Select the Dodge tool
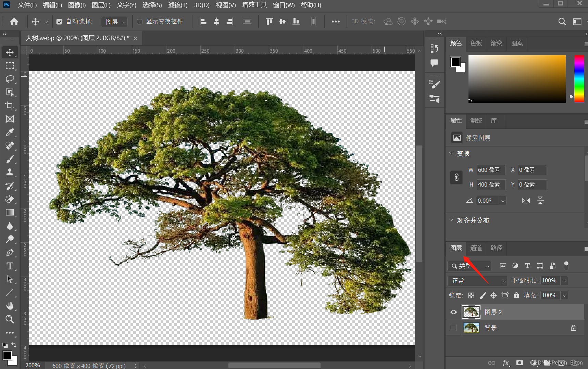 pyautogui.click(x=10, y=239)
